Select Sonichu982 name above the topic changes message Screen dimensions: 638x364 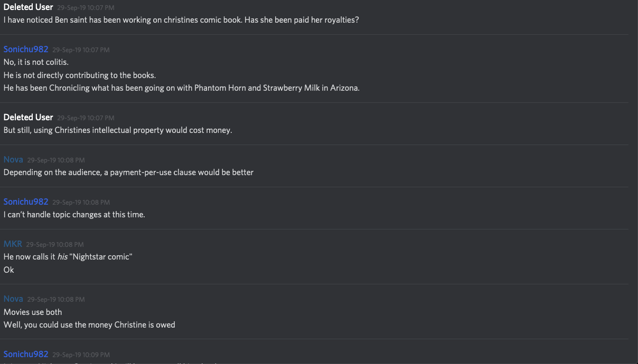[x=26, y=202]
